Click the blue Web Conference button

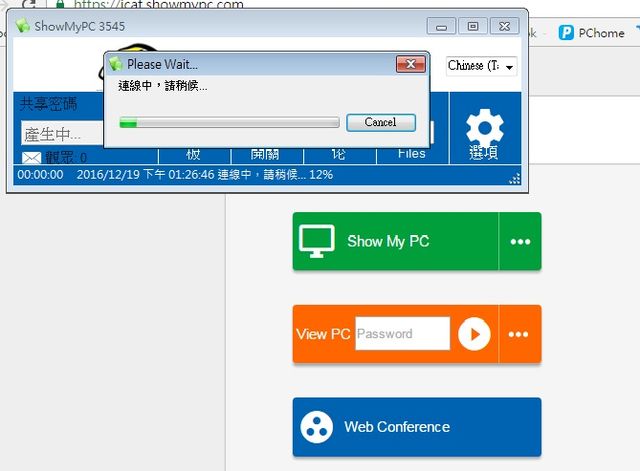pos(417,427)
